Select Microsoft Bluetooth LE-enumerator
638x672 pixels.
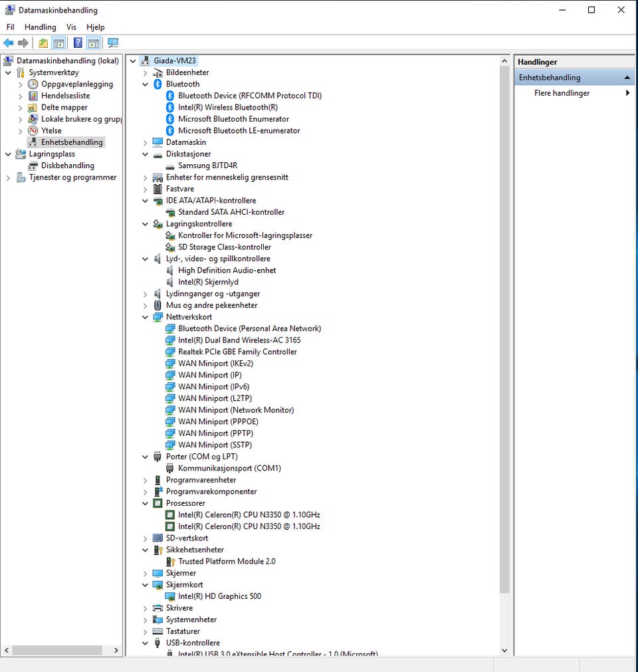point(239,131)
